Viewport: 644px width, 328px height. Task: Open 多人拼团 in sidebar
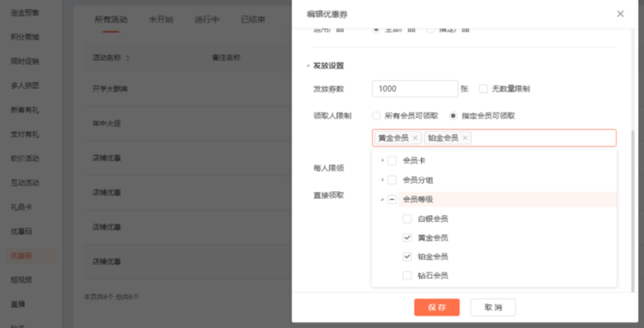point(24,86)
